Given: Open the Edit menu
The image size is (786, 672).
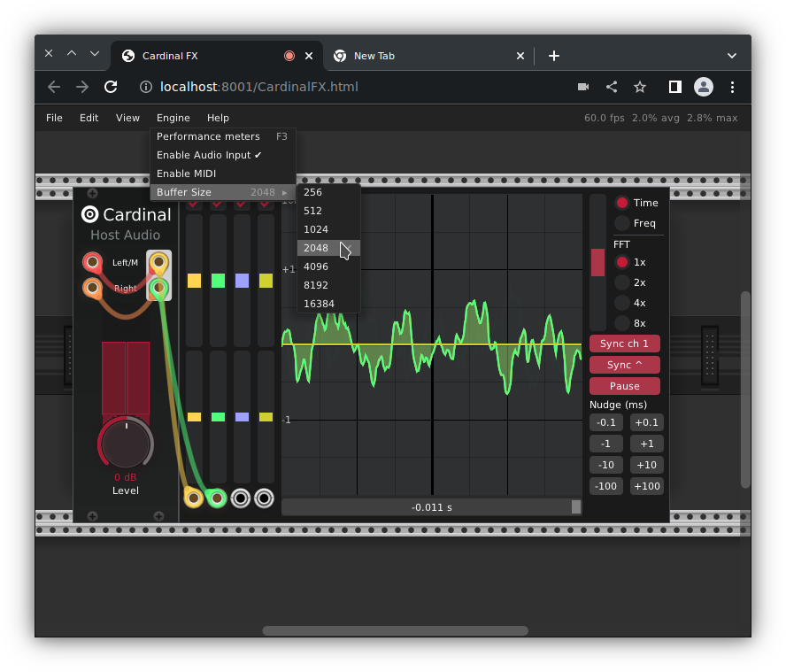Looking at the screenshot, I should click(89, 118).
